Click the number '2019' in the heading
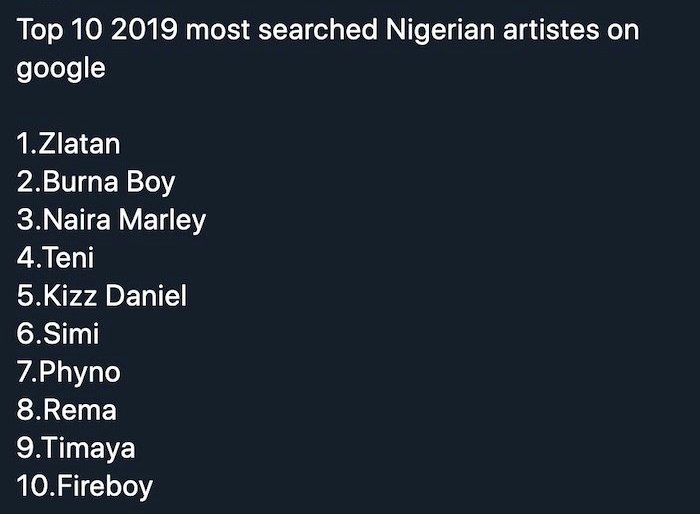The image size is (700, 514). [144, 30]
